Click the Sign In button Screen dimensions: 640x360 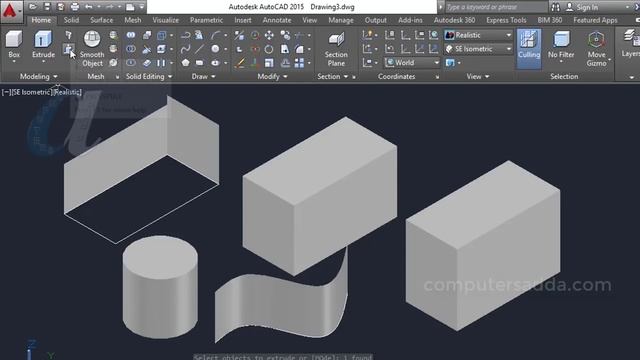click(582, 7)
